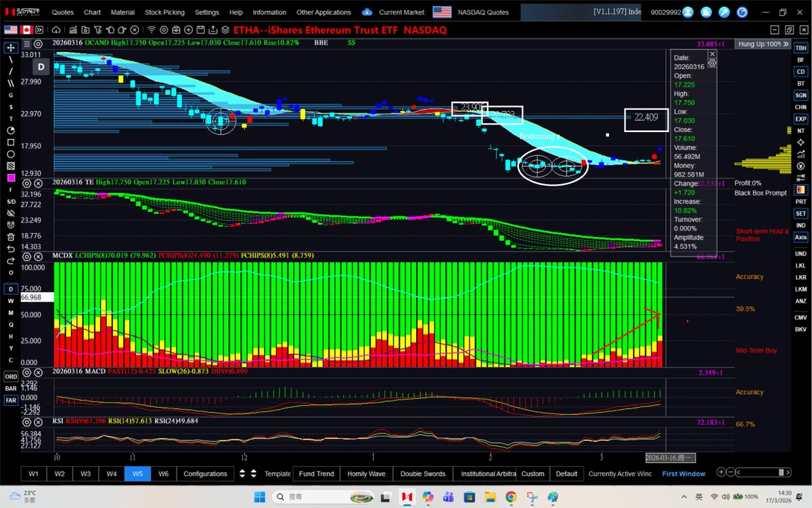Image resolution: width=812 pixels, height=508 pixels.
Task: Click the TBH button in right sidebar
Action: (800, 48)
